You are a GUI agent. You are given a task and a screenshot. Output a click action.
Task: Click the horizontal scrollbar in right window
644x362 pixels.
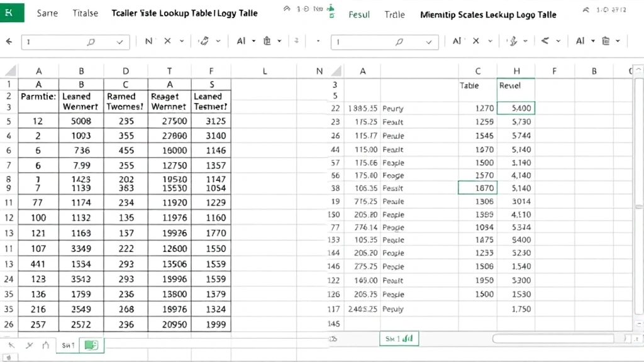[x=560, y=339]
